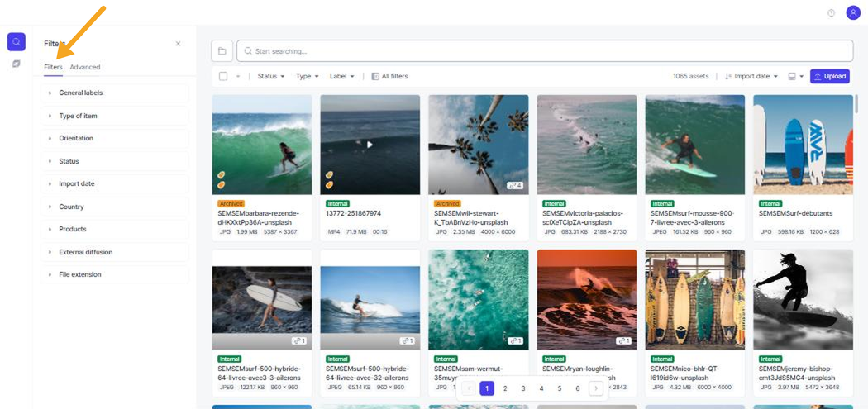The height and width of the screenshot is (409, 868).
Task: Tick the select-all assets checkbox
Action: point(223,76)
